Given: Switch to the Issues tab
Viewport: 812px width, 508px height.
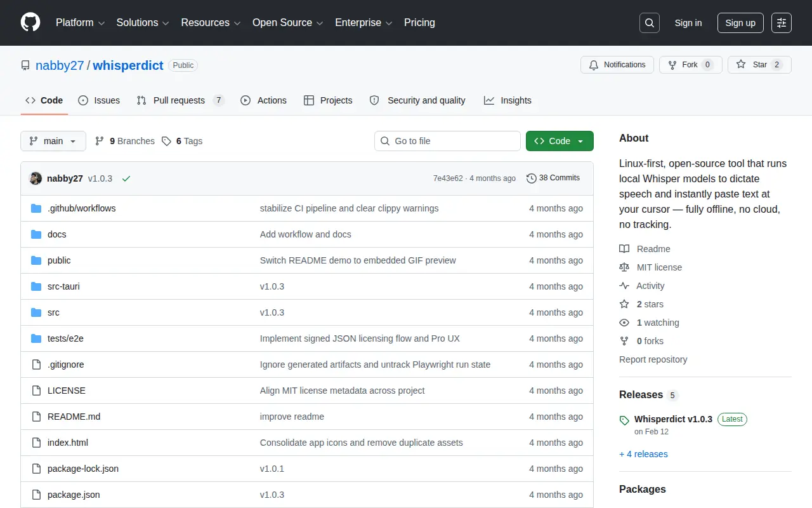Looking at the screenshot, I should coord(99,100).
